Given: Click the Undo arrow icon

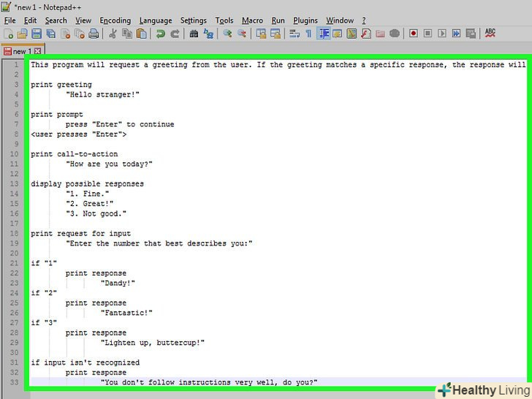Looking at the screenshot, I should click(161, 34).
